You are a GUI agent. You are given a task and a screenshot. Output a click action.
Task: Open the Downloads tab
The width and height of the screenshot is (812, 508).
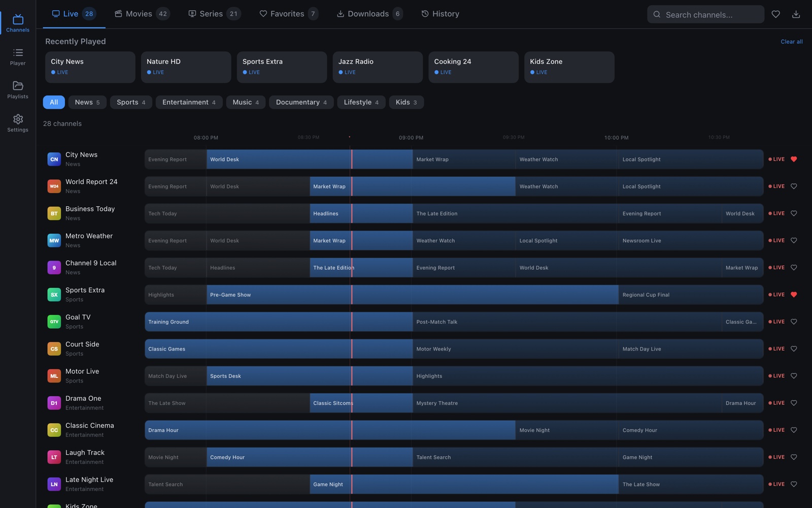point(369,14)
